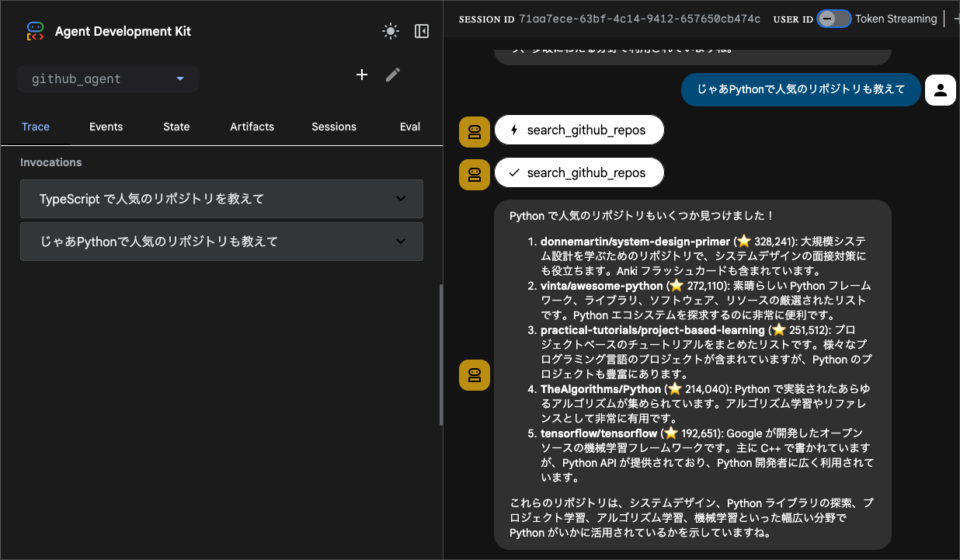Click practical-tutorials/project-based-learning text
The width and height of the screenshot is (960, 560).
coord(652,330)
